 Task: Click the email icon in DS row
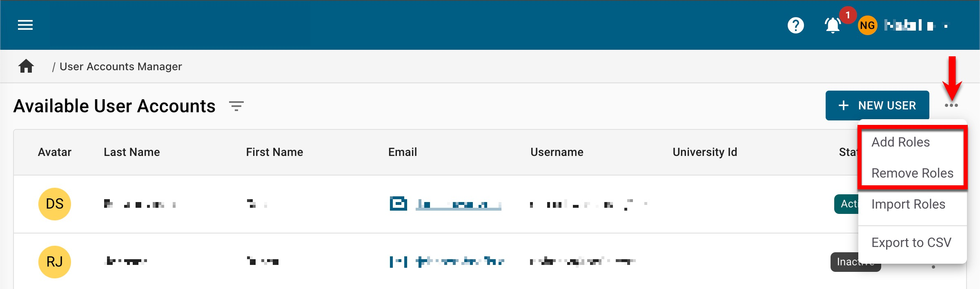pos(398,203)
